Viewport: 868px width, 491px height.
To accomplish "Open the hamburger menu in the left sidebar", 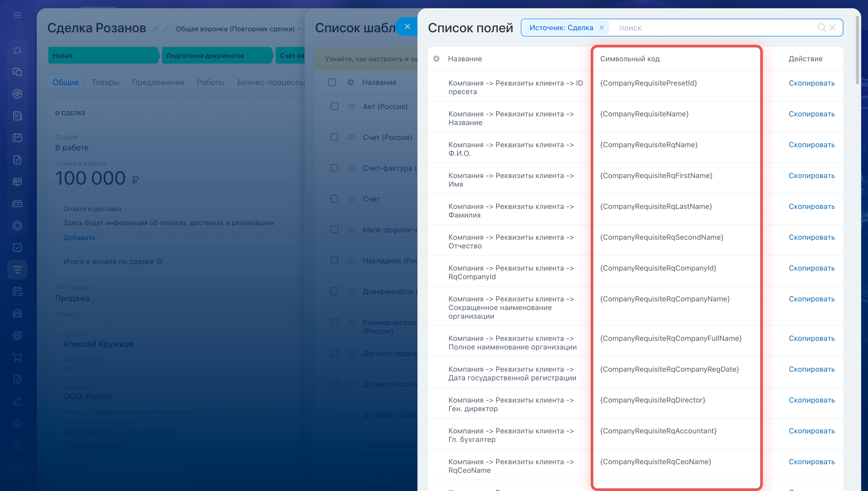I will 17,15.
